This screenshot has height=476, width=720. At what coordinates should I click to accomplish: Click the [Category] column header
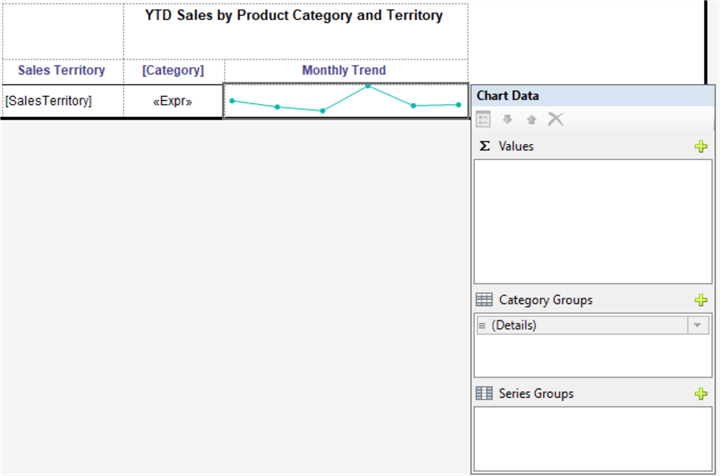[173, 70]
